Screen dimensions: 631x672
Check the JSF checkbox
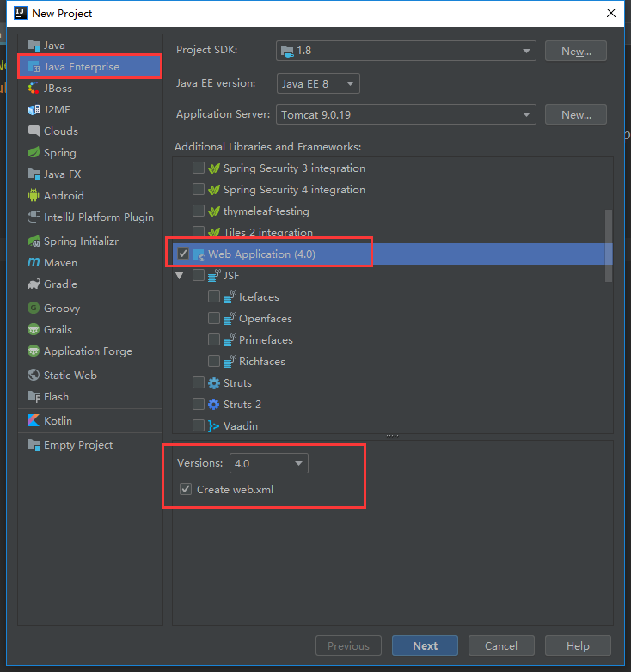coord(199,275)
